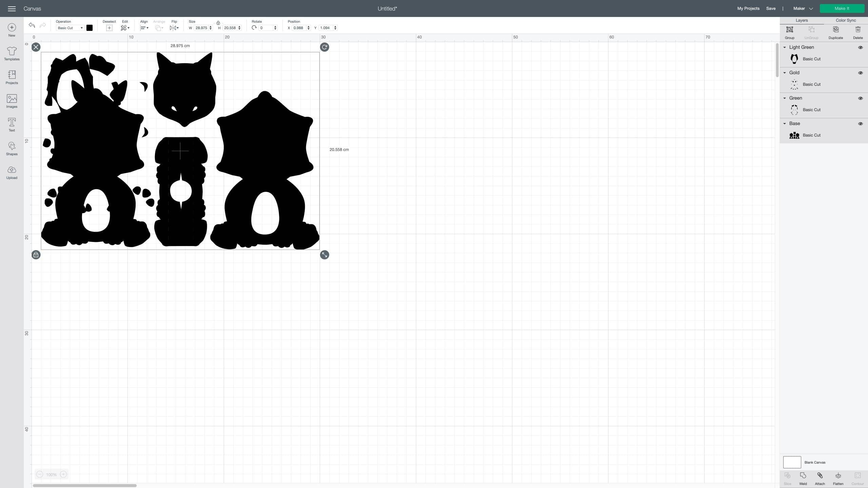Redo the last action
The width and height of the screenshot is (868, 488).
[x=43, y=25]
